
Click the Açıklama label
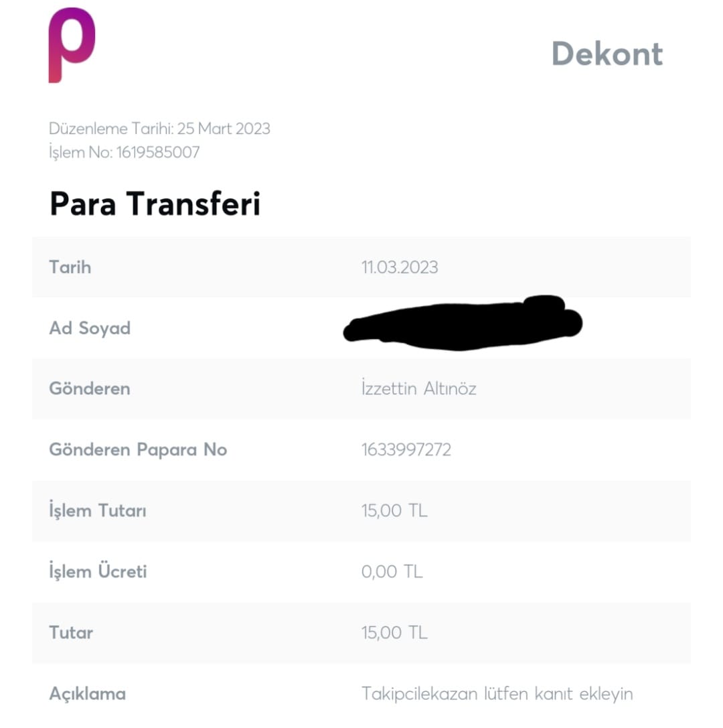coord(87,694)
